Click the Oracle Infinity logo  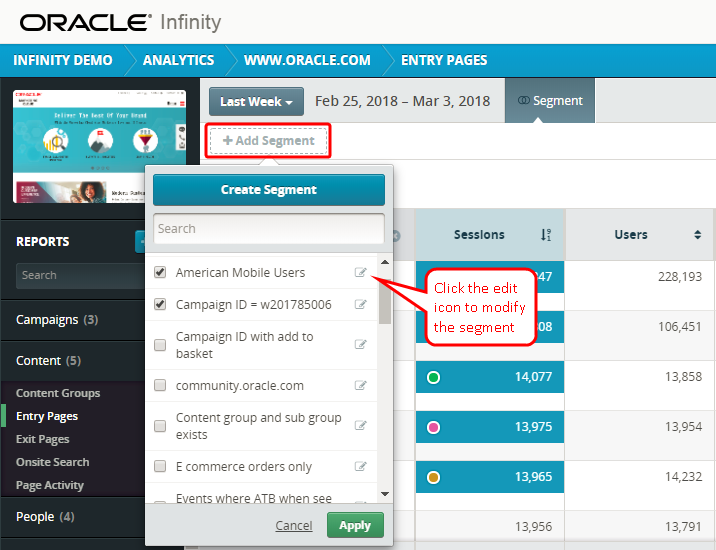click(x=121, y=22)
